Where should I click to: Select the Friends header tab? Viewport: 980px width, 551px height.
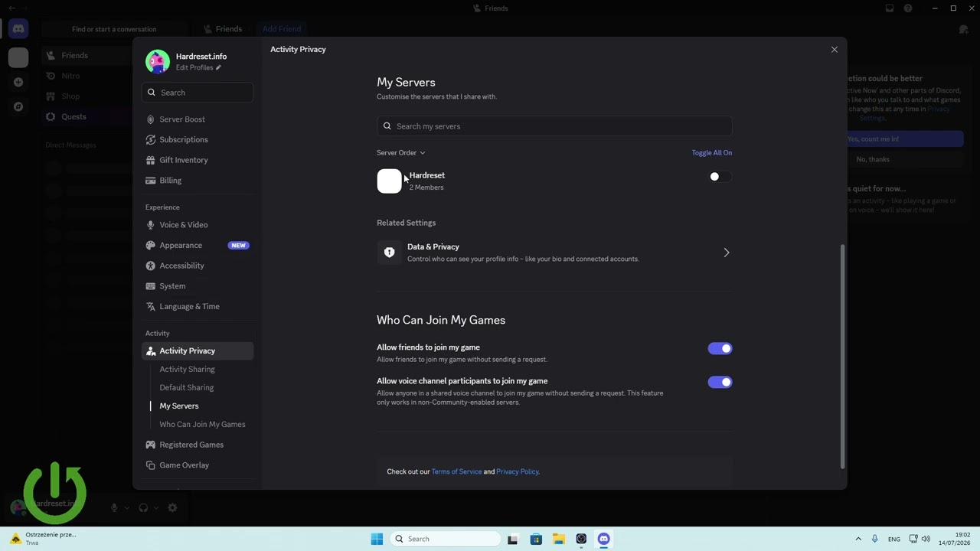pyautogui.click(x=223, y=29)
